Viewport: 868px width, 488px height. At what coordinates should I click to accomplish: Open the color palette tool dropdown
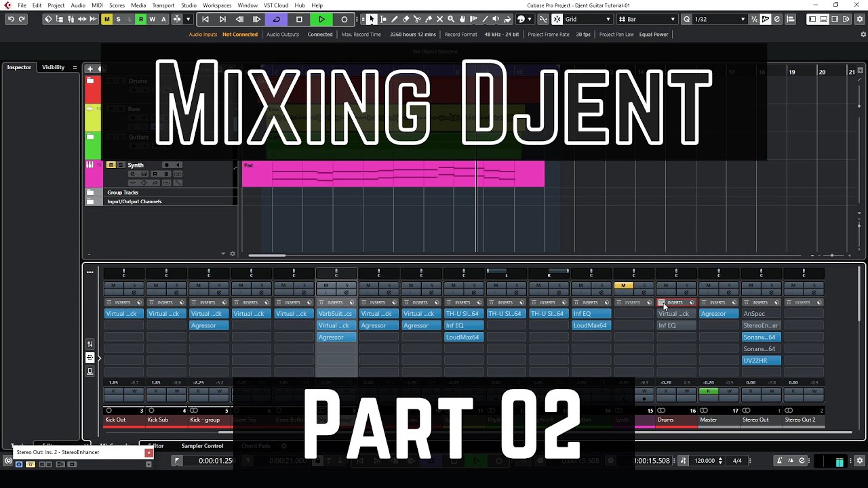tap(524, 19)
